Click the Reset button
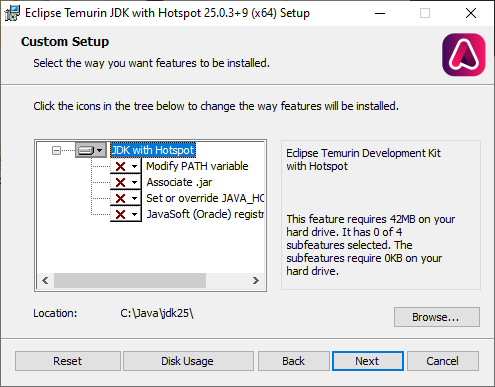The image size is (495, 387). tap(68, 361)
